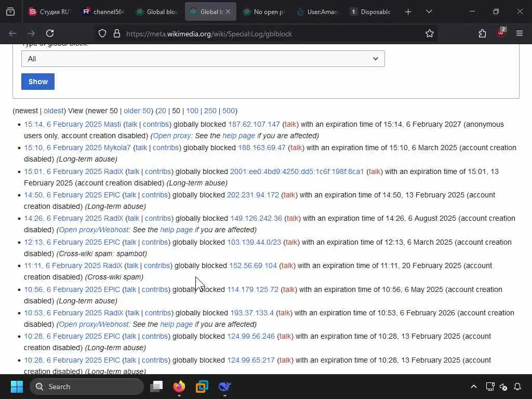
Task: Switch to the No open proxies tab
Action: pos(263,12)
